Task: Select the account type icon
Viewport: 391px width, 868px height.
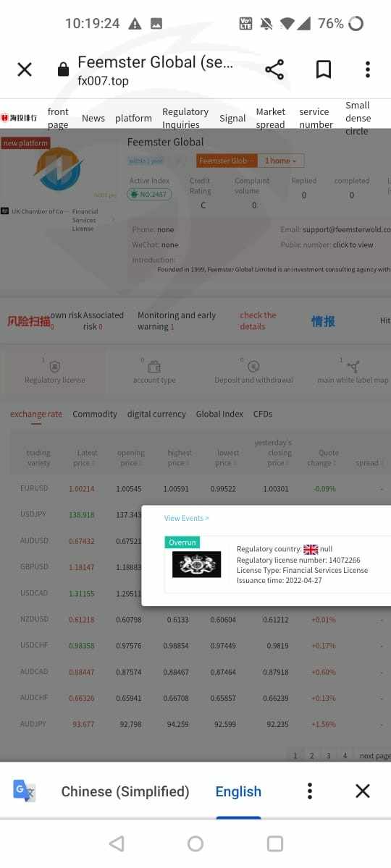Action: pyautogui.click(x=154, y=367)
